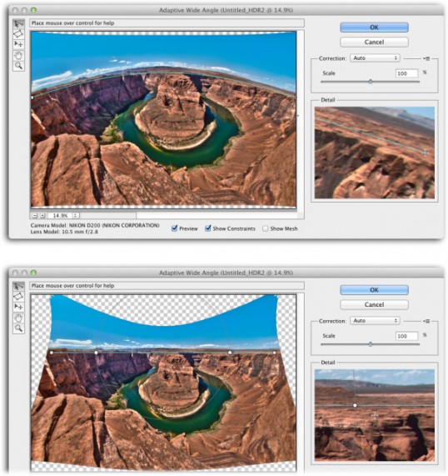Click Cancel in the bottom dialog
448x476 pixels.
tap(374, 304)
